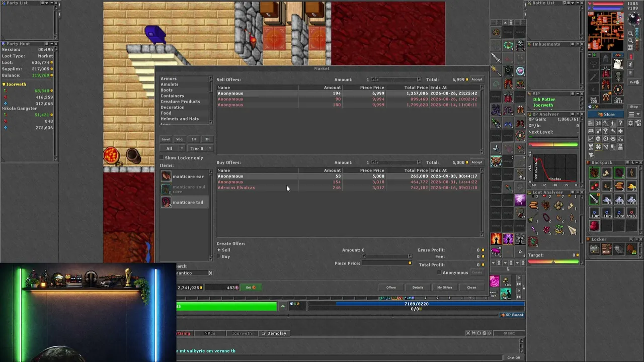Open the red backpack in Backpack panel

point(595,226)
